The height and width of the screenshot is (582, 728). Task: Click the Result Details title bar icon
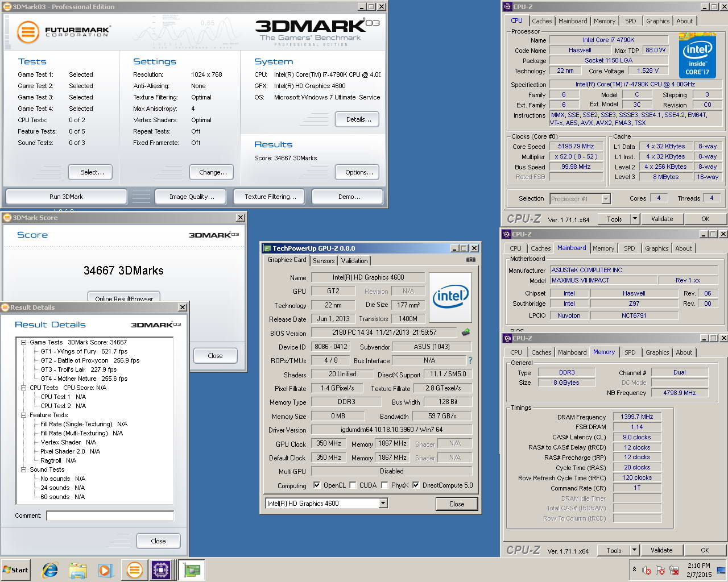[x=6, y=307]
